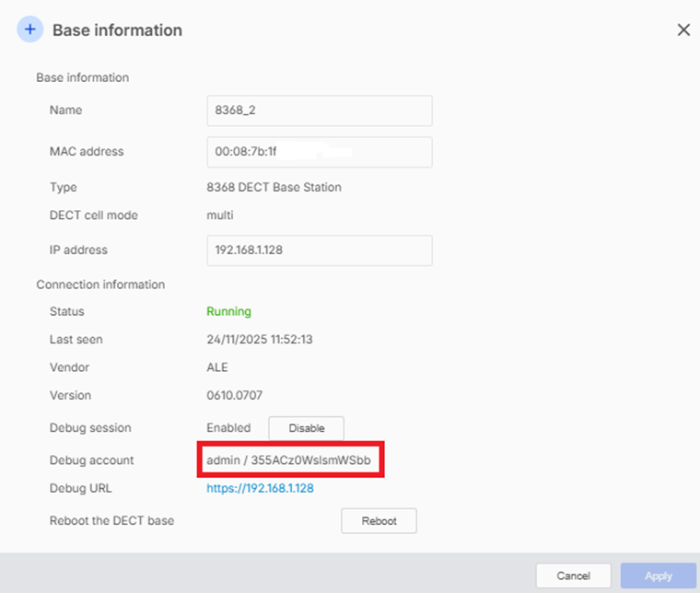Click the Debug account credentials text

tap(289, 459)
